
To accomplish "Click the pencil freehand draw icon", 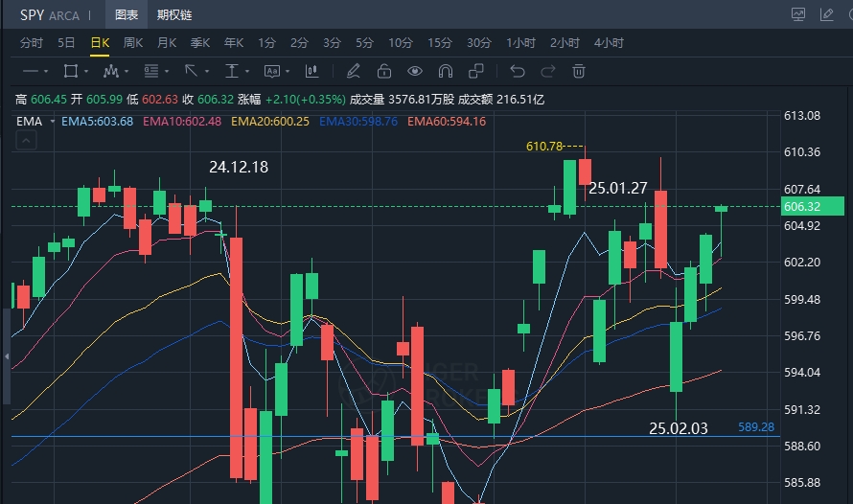I will [x=353, y=71].
